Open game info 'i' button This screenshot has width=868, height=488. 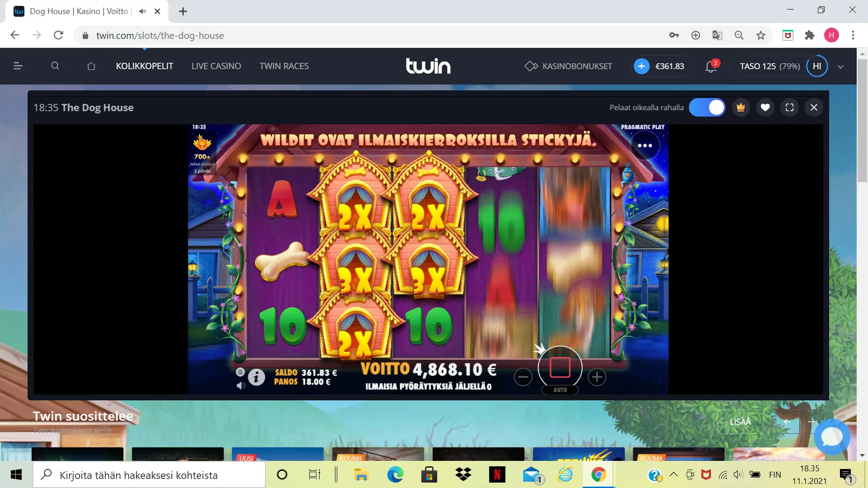[x=256, y=377]
